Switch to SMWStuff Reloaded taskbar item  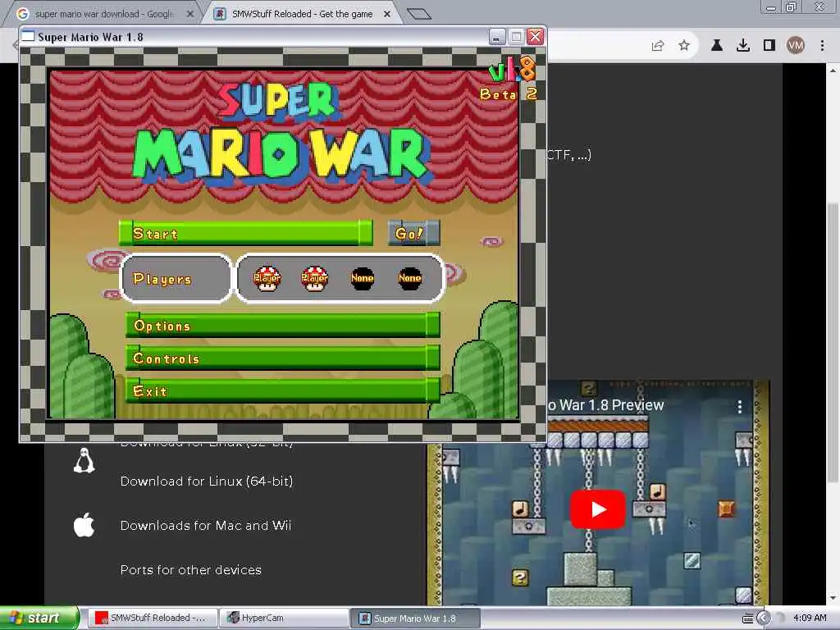(152, 618)
